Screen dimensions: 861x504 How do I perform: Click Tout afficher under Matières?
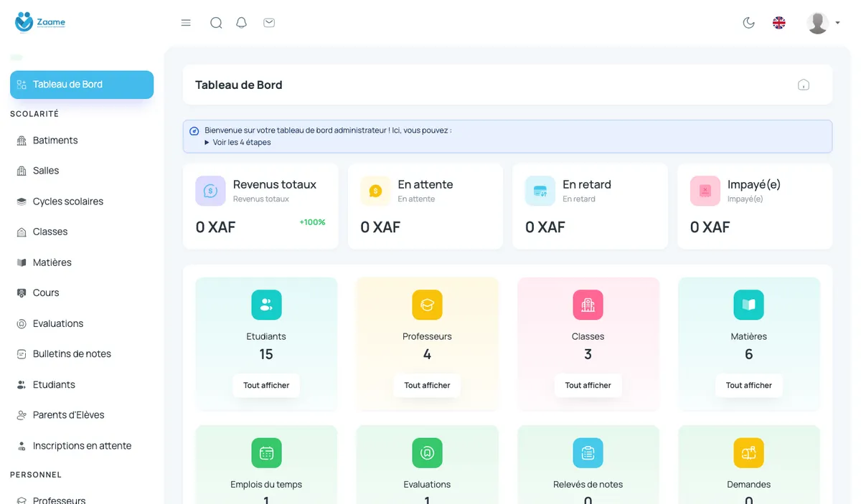pos(748,386)
